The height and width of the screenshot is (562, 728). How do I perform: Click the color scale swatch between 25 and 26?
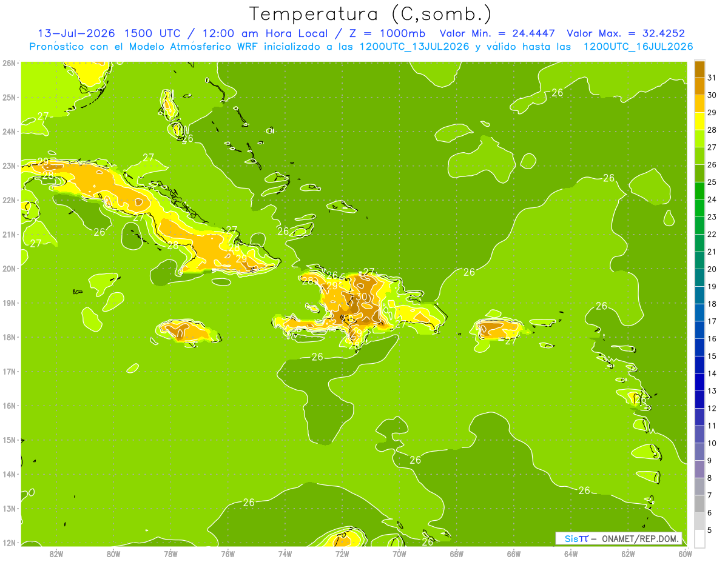click(699, 173)
